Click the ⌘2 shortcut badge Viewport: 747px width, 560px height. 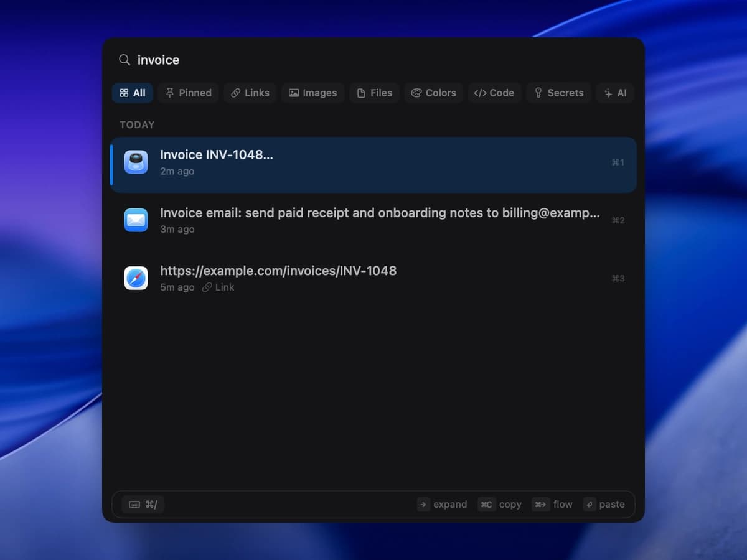pyautogui.click(x=618, y=220)
